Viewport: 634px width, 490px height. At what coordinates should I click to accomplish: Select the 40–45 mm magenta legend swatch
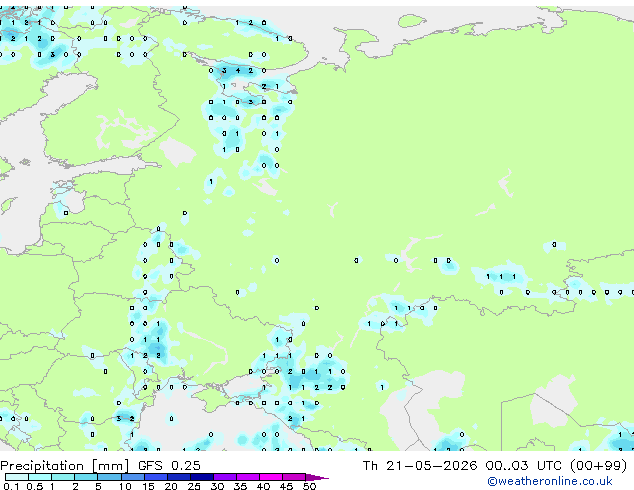(x=271, y=477)
